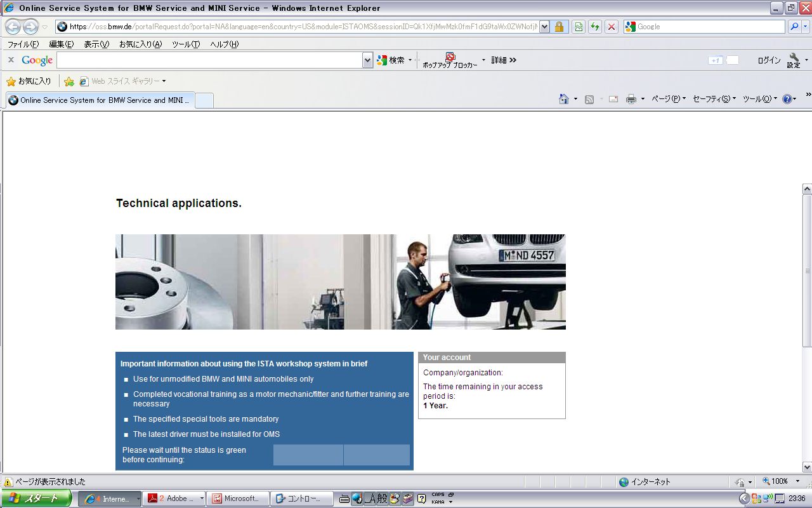Image resolution: width=812 pixels, height=508 pixels.
Task: Click the taskbar clock showing 23:36
Action: point(798,498)
